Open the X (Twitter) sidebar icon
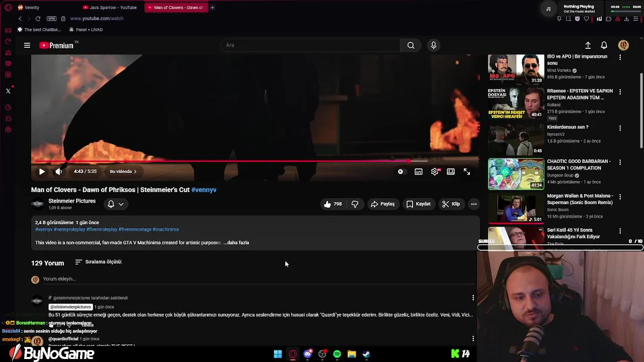The image size is (644, 362). coord(8,91)
